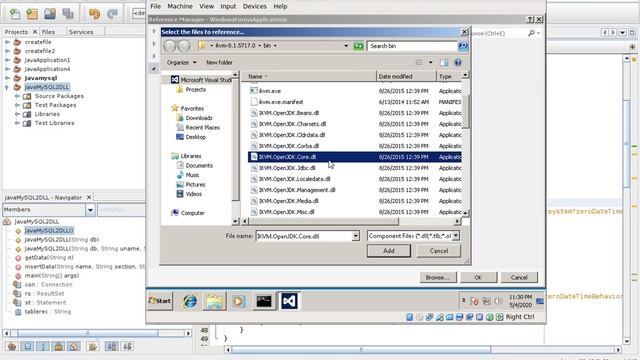Click Cancel in Reference Manager
This screenshot has width=640, height=360.
click(x=519, y=277)
